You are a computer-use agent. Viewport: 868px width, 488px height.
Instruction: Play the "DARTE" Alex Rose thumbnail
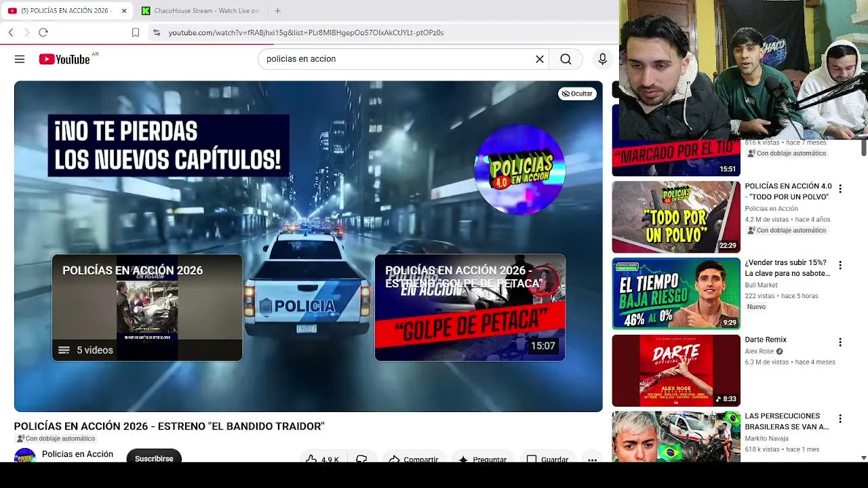click(x=676, y=370)
